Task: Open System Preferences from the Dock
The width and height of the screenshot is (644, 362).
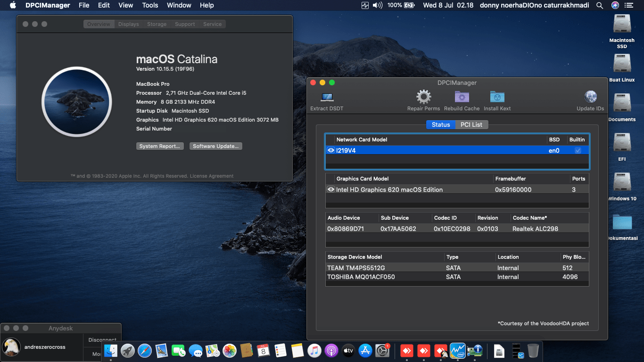Action: tap(382, 350)
